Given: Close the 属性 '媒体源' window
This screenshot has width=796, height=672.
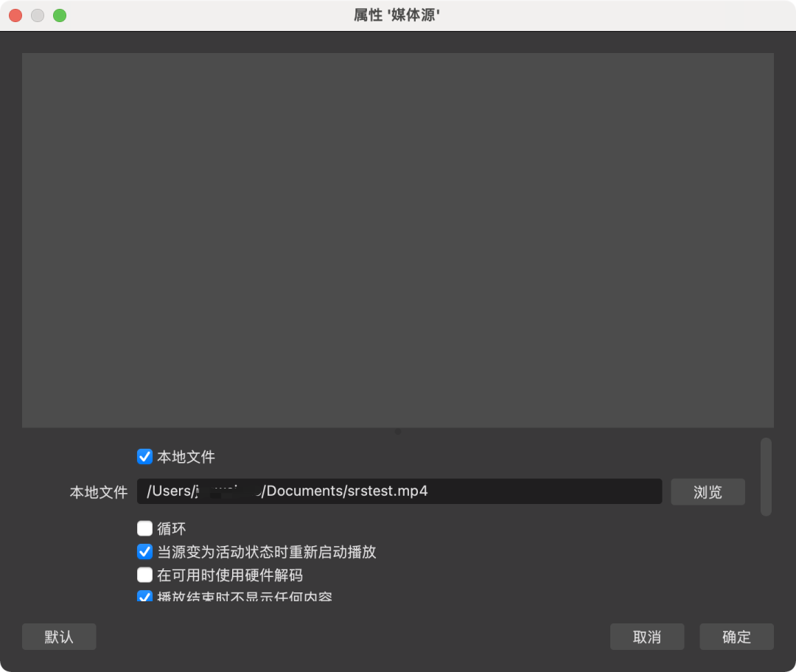Looking at the screenshot, I should click(15, 15).
